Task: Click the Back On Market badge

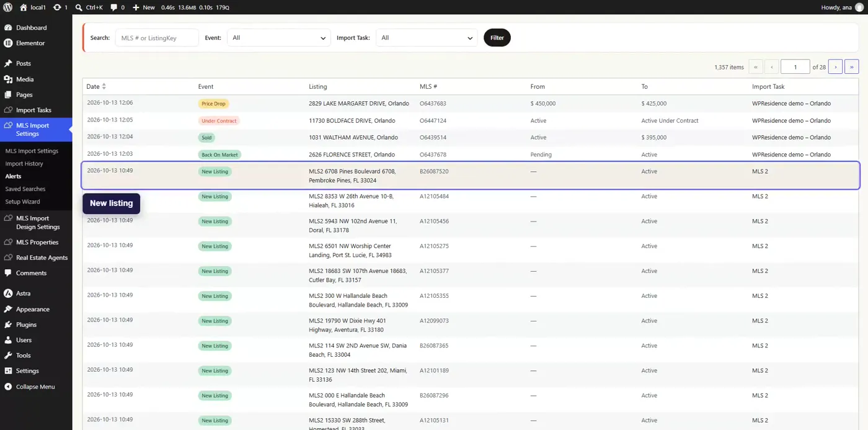Action: pyautogui.click(x=219, y=155)
